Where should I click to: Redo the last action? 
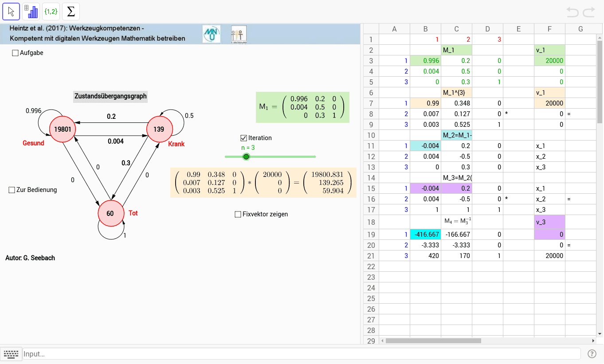(589, 12)
